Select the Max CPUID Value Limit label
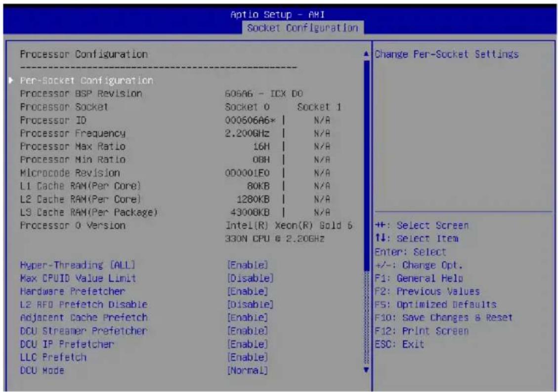 78,278
